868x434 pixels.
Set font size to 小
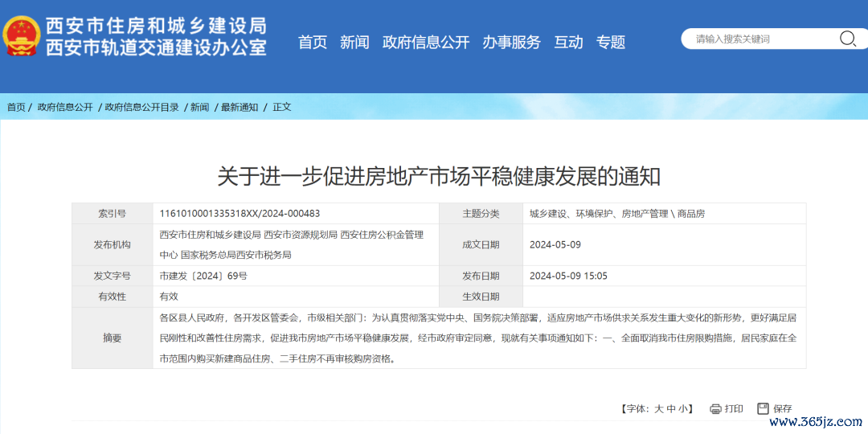[x=682, y=409]
